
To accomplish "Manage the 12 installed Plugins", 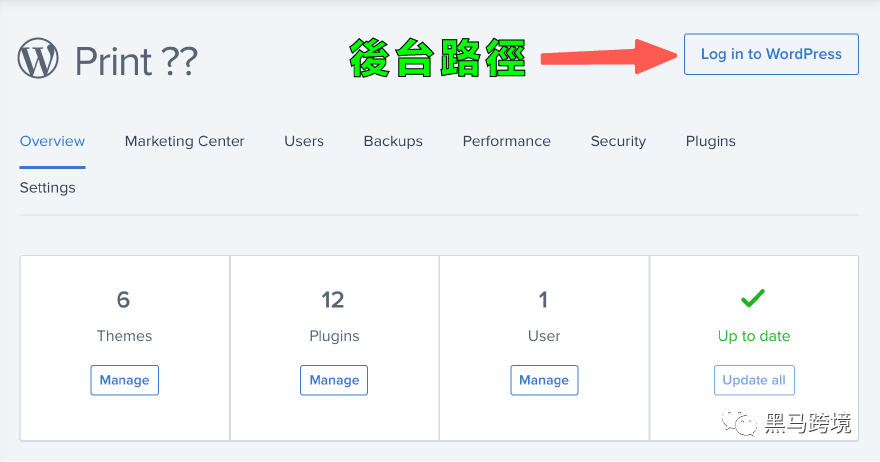I will [334, 380].
